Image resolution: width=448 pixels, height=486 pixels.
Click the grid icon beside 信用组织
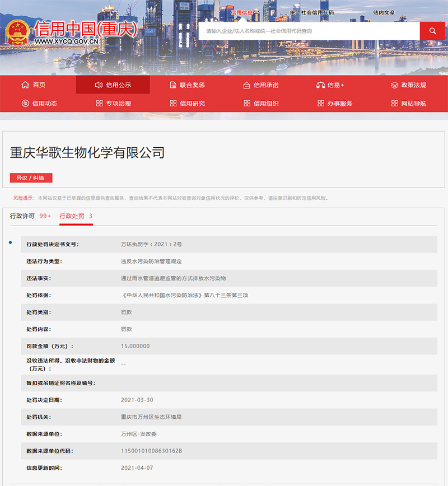(247, 103)
